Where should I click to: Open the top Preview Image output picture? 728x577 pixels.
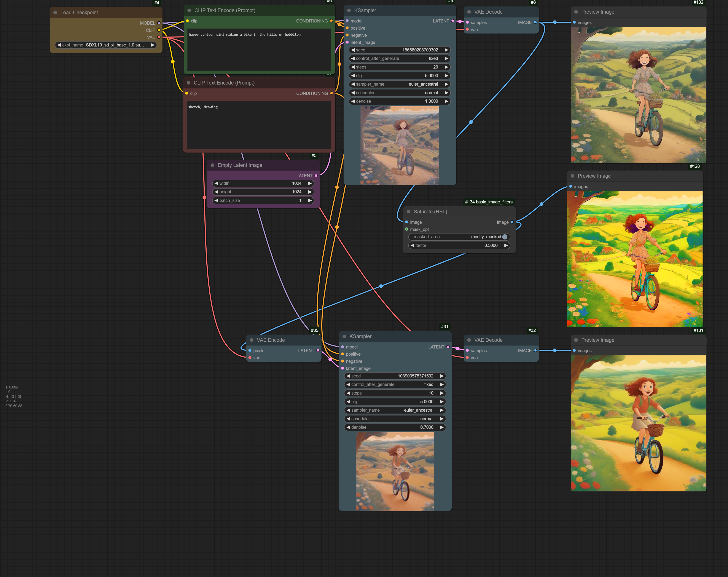[638, 95]
